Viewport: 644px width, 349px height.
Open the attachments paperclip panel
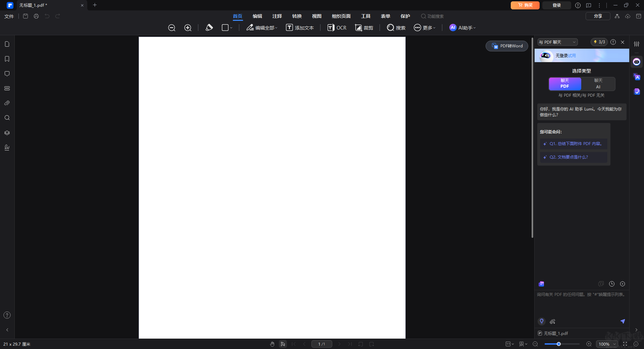coord(7,103)
